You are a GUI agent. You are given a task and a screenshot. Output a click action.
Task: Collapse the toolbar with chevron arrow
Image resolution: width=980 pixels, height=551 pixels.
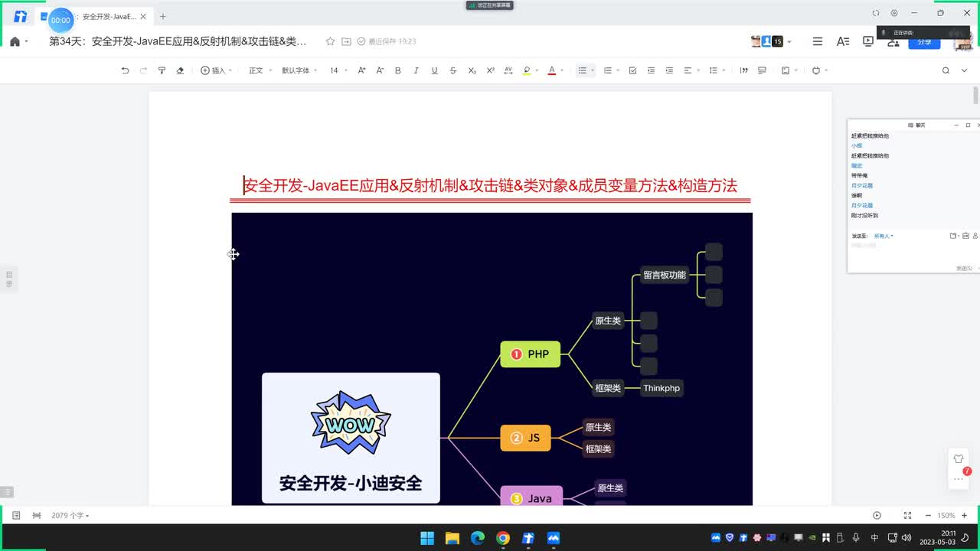[964, 70]
